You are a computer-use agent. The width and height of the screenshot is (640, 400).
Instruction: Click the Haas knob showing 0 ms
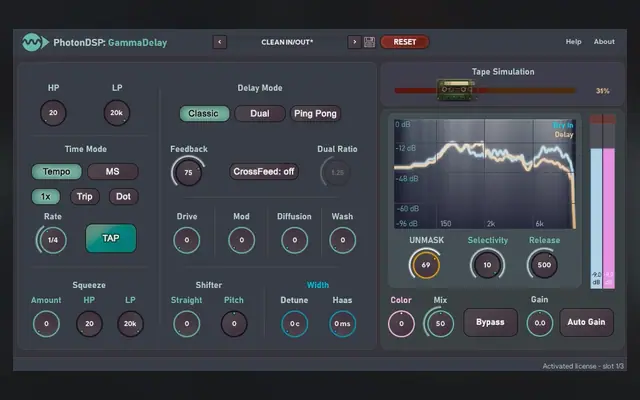[342, 324]
